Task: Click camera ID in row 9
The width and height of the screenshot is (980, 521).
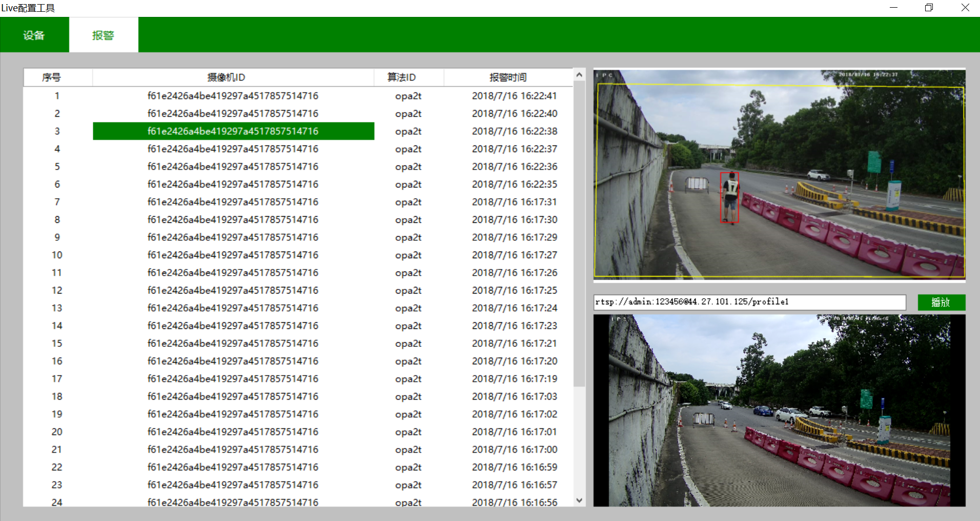Action: pyautogui.click(x=233, y=237)
